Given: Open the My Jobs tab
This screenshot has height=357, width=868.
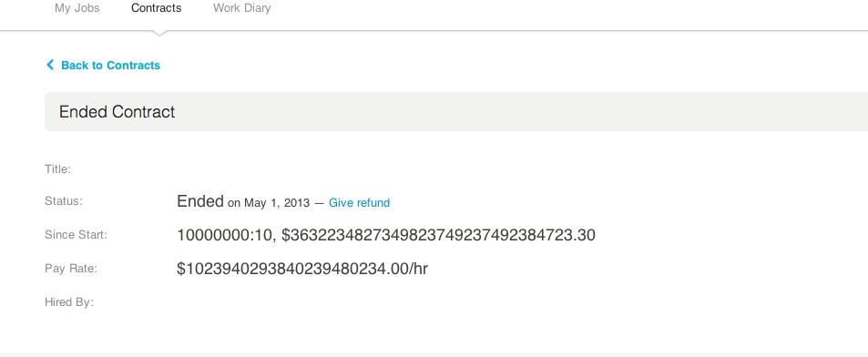Looking at the screenshot, I should click(x=77, y=8).
